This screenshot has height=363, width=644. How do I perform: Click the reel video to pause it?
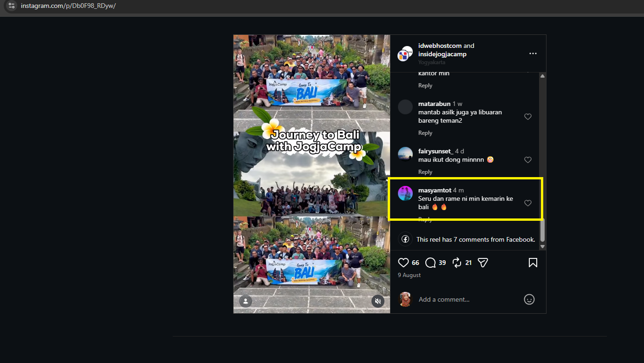click(x=312, y=174)
